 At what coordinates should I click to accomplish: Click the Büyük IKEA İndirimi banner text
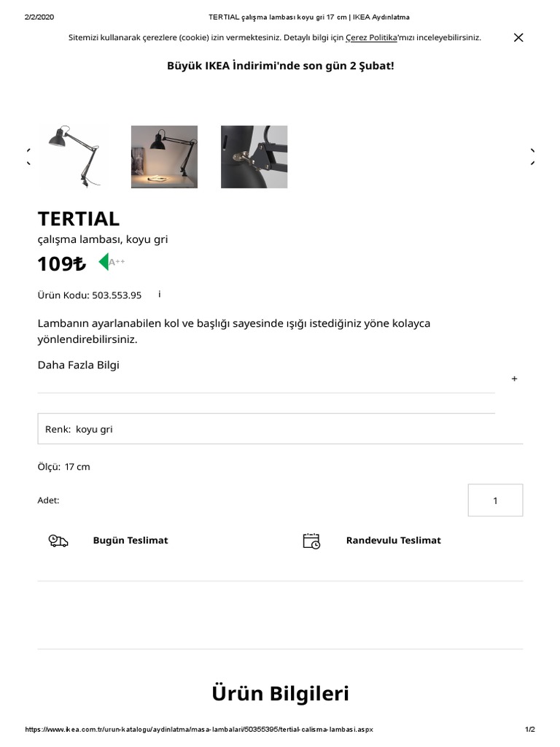[280, 66]
